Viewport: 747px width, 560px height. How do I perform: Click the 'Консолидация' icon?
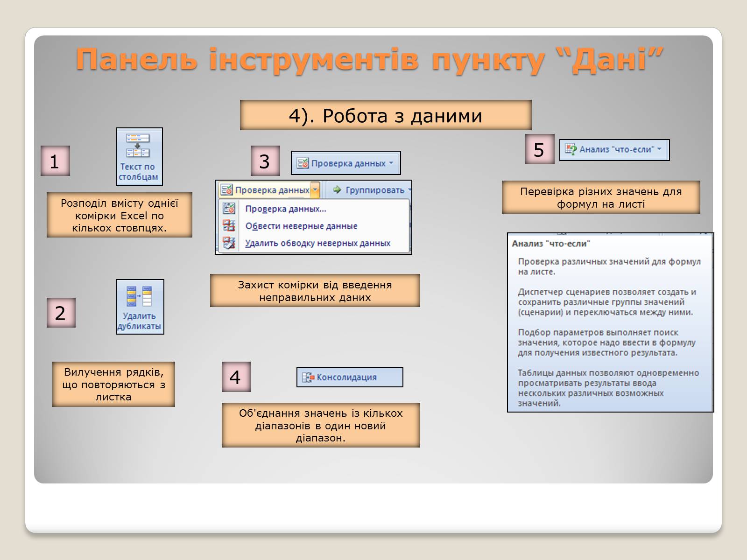308,377
